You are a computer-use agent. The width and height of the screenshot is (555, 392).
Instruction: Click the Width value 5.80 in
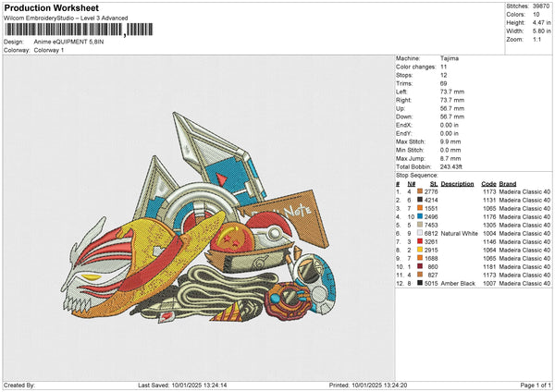pos(541,31)
